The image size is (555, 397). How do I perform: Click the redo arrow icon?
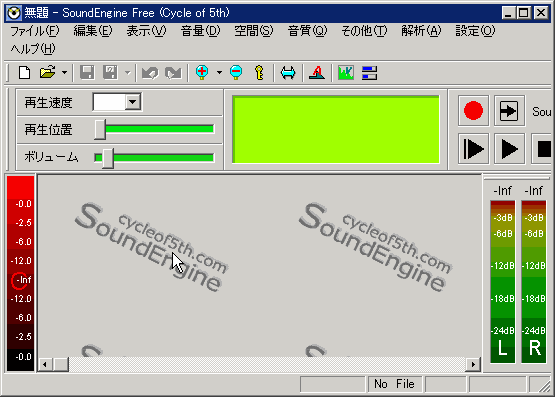[173, 73]
